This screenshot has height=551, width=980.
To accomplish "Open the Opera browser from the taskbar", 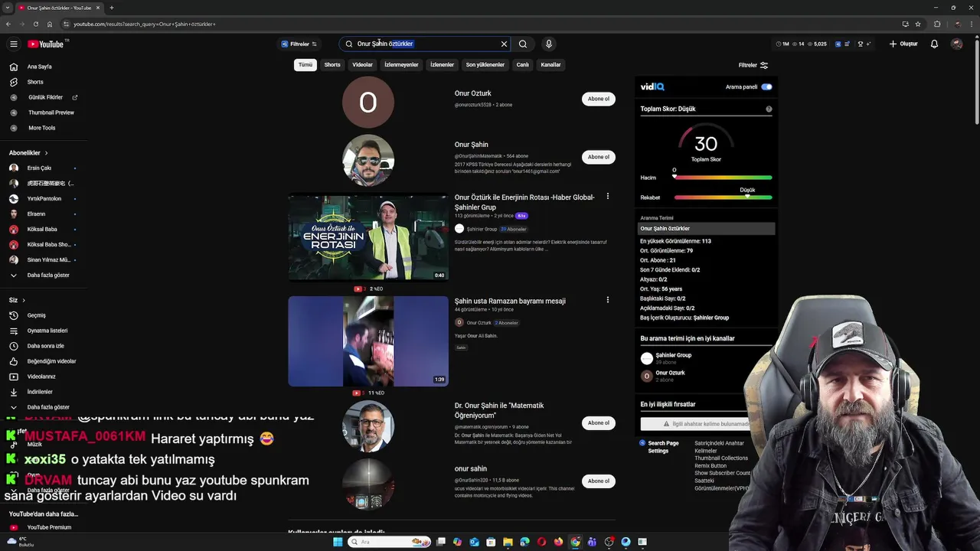I will click(x=541, y=542).
